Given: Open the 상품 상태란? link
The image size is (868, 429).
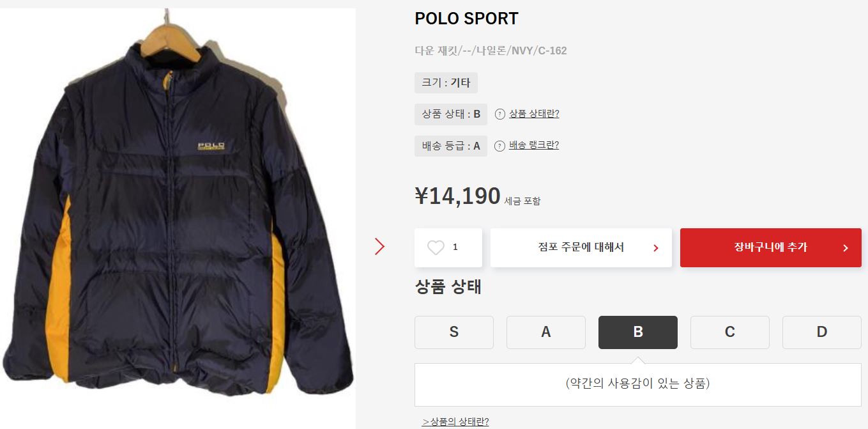Looking at the screenshot, I should click(x=534, y=114).
